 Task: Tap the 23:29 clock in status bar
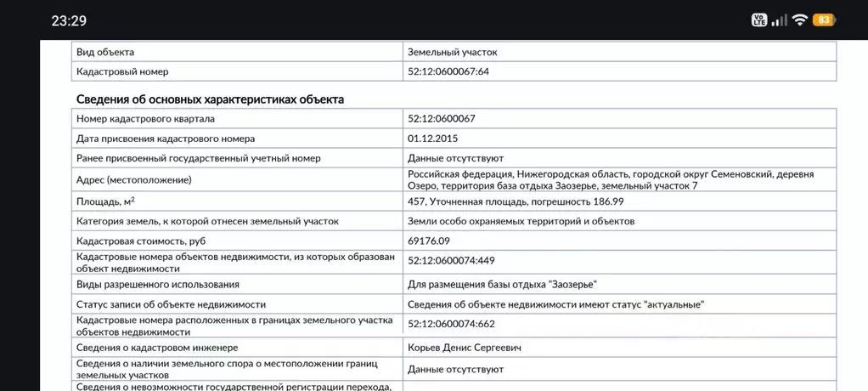69,21
